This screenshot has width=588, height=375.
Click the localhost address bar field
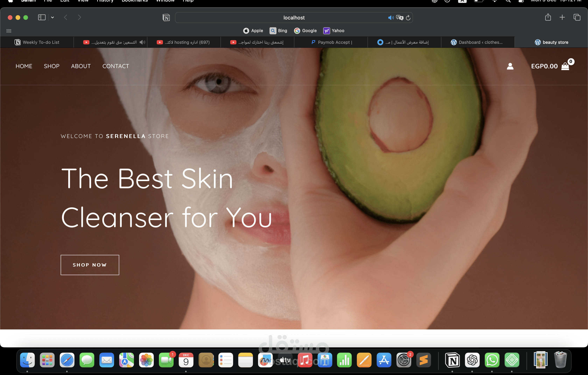(294, 18)
